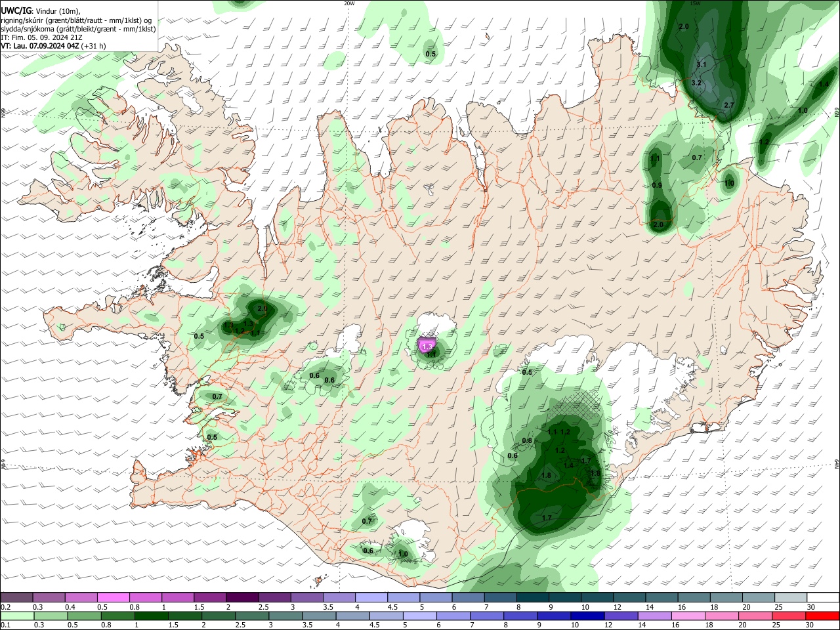This screenshot has height=630, width=840.
Task: Click the 0.1 label in the rain scale
Action: pos(5,625)
